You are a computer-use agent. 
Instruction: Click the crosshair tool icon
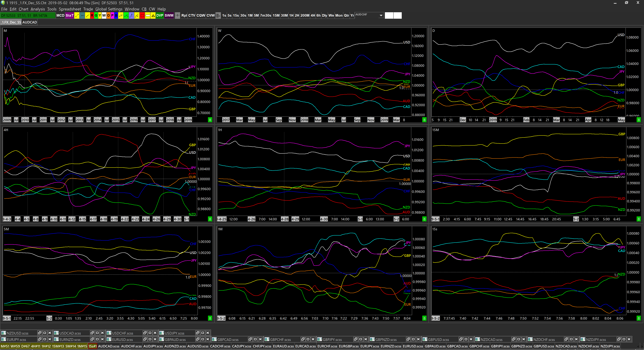[x=177, y=15]
